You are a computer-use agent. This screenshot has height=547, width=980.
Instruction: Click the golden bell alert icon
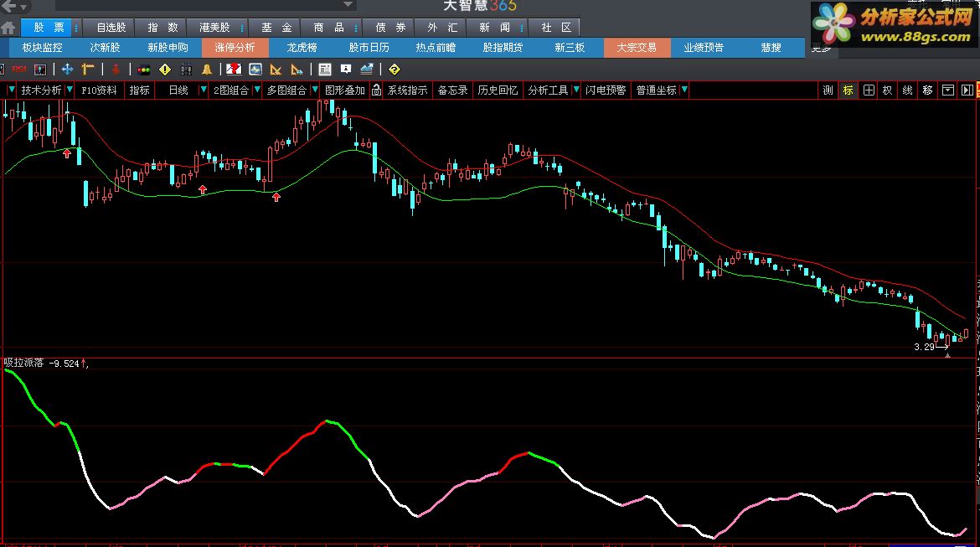coord(207,70)
